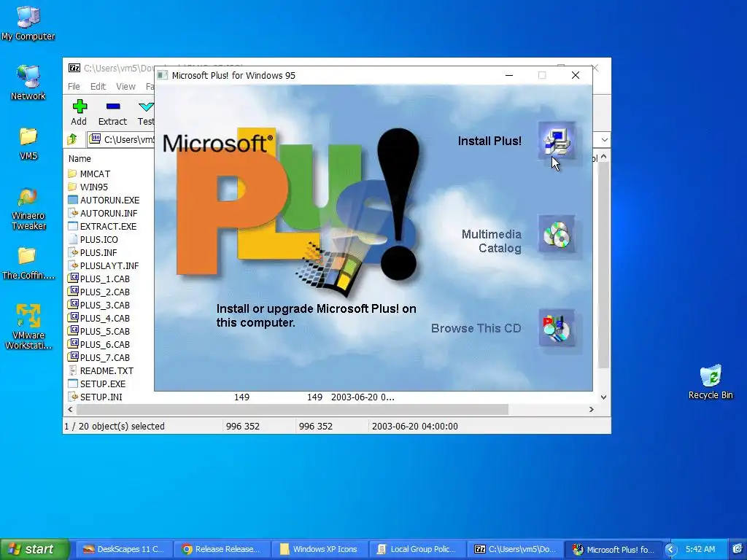Click the horizontal scrollbar right arrow
Viewport: 747px width, 560px height.
tap(591, 410)
